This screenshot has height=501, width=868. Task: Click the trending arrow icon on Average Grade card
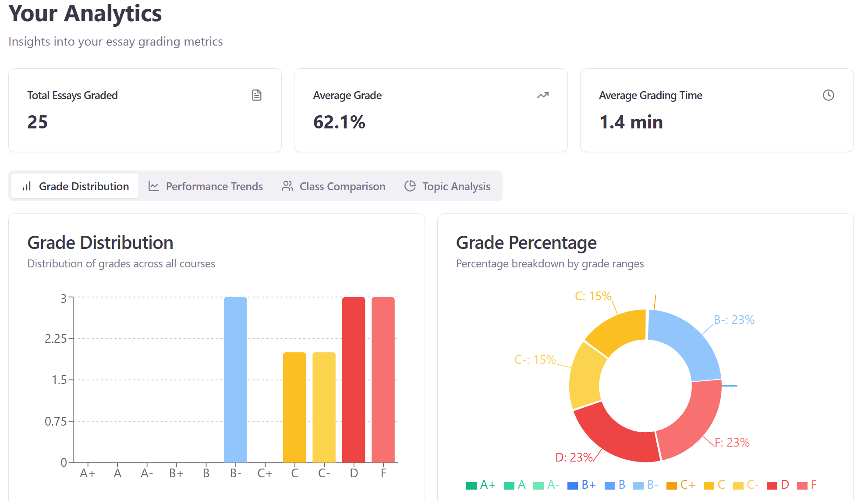point(543,95)
